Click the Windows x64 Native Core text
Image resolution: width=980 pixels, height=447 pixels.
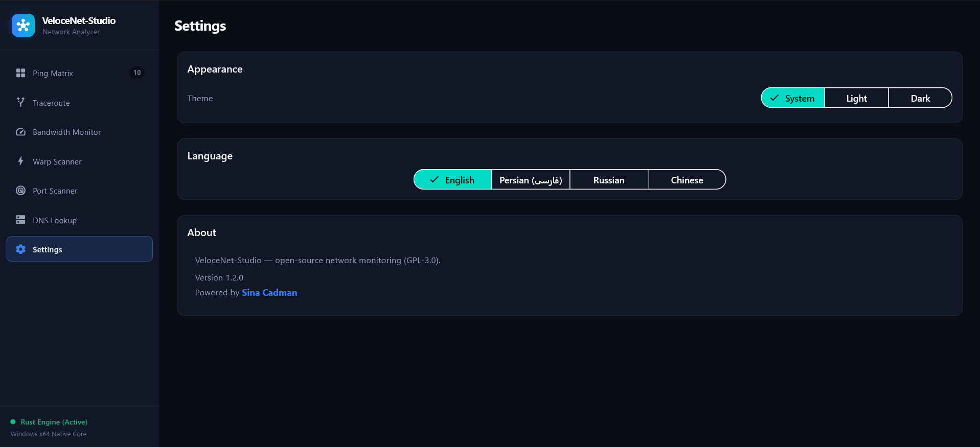click(x=49, y=434)
